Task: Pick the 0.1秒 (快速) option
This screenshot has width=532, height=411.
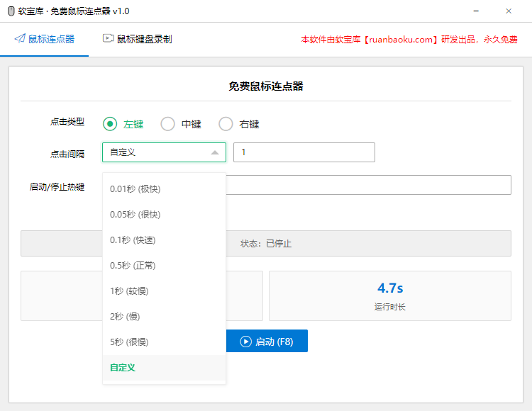Action: point(165,240)
